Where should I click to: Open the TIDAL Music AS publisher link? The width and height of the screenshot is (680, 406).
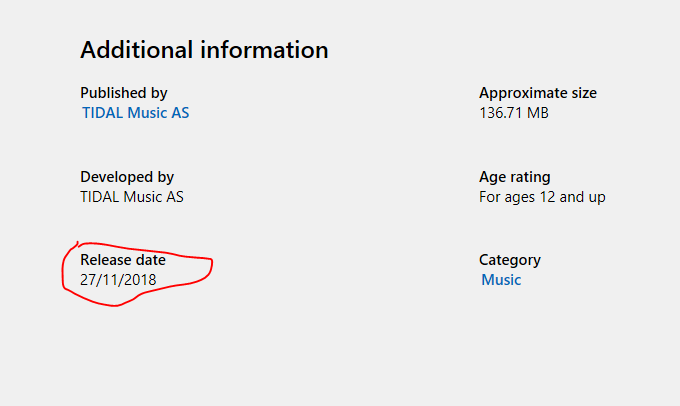[x=136, y=113]
